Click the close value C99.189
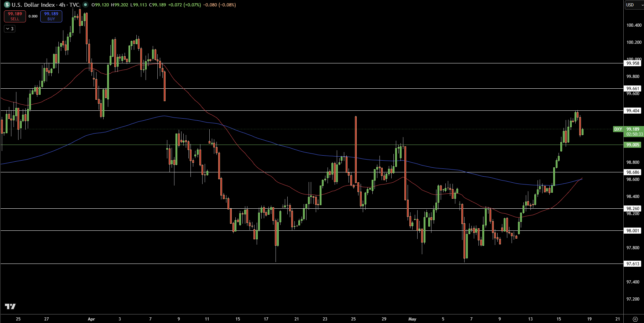Viewport: 644px width, 323px height. pos(157,5)
